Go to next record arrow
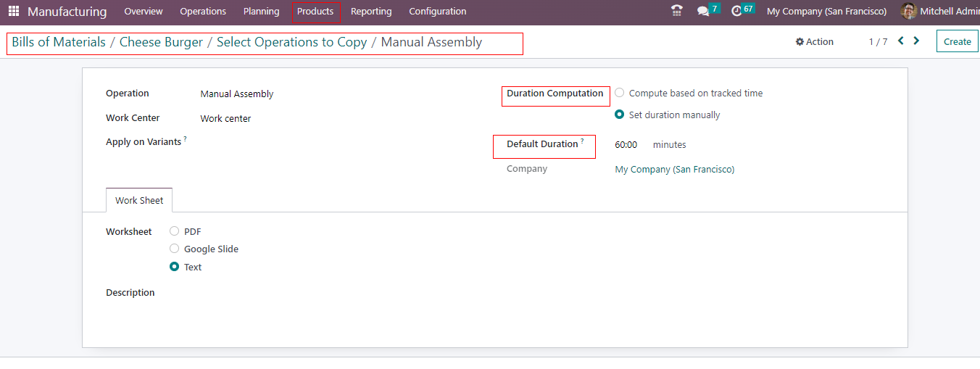 pyautogui.click(x=917, y=41)
